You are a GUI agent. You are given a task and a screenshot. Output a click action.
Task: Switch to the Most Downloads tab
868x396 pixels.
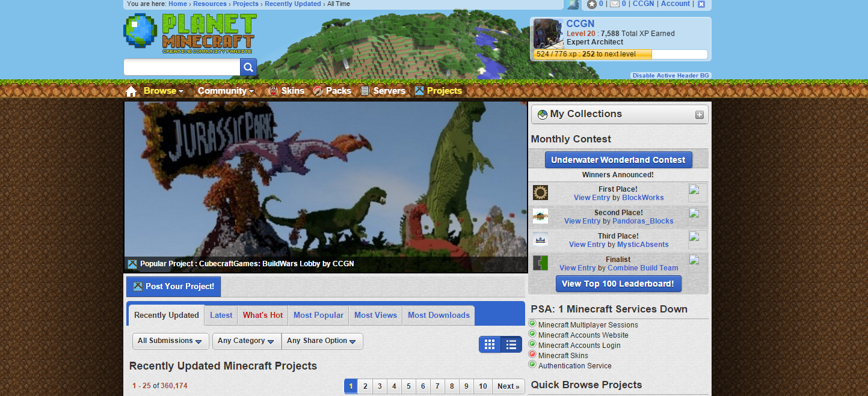coord(439,315)
